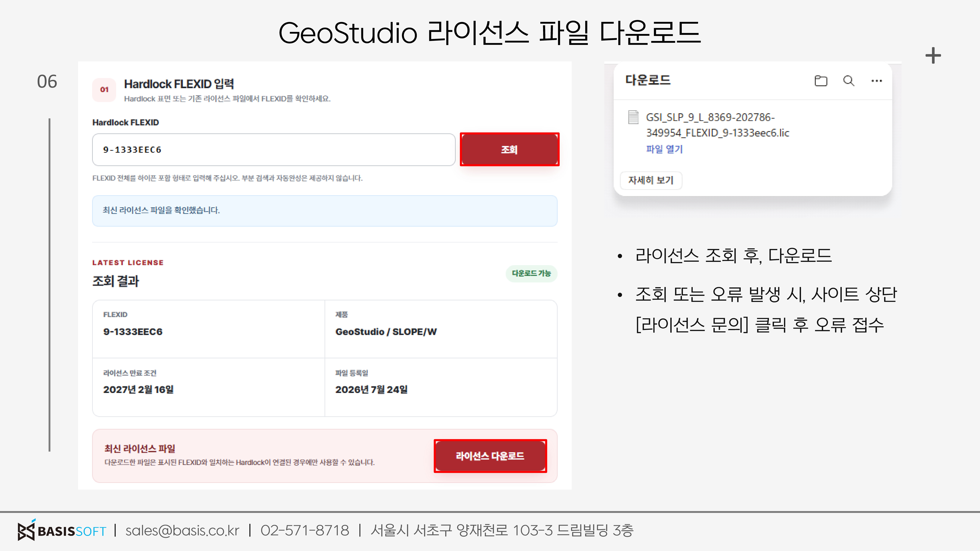Click the lic file document icon

[633, 117]
